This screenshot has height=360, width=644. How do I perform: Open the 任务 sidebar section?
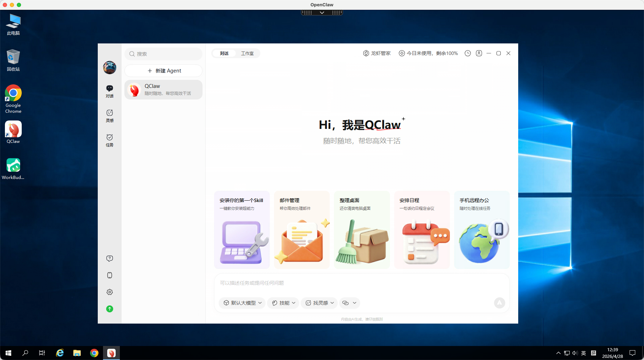pyautogui.click(x=110, y=140)
